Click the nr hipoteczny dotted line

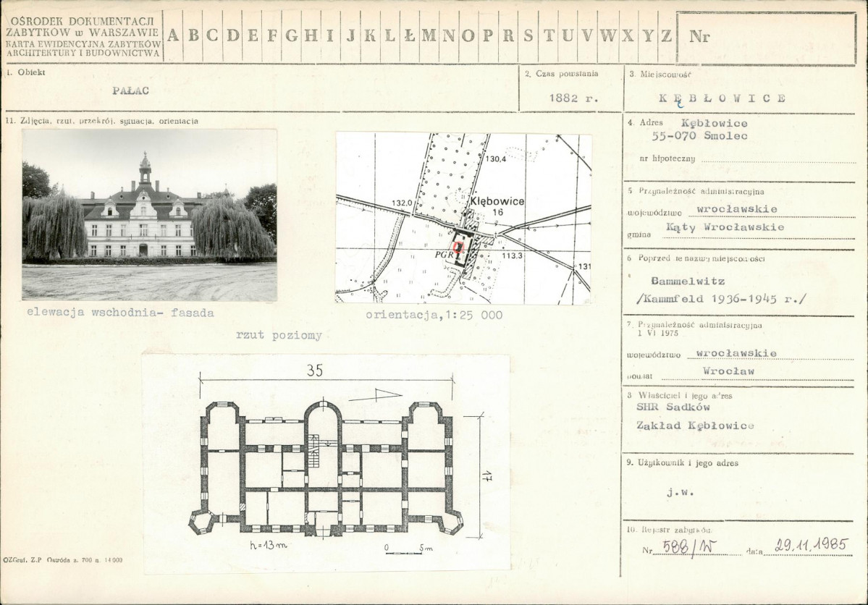click(x=778, y=159)
